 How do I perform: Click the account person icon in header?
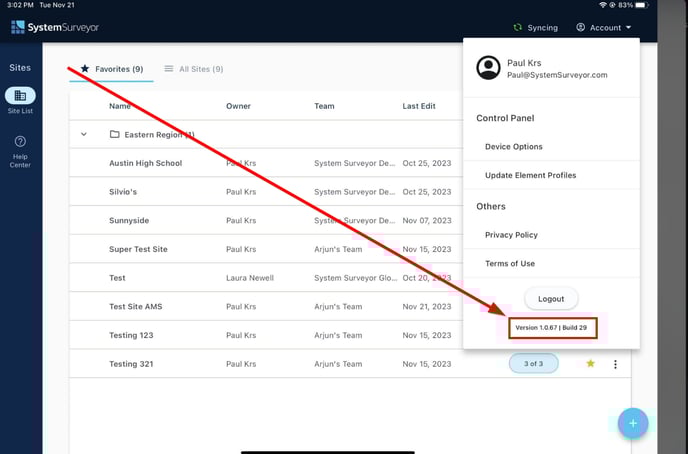(580, 27)
